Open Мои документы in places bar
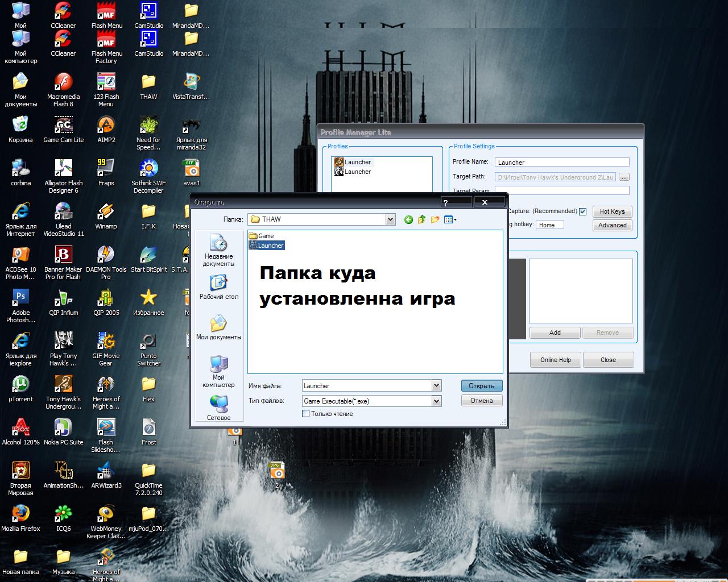Viewport: 728px width, 582px height. point(218,327)
